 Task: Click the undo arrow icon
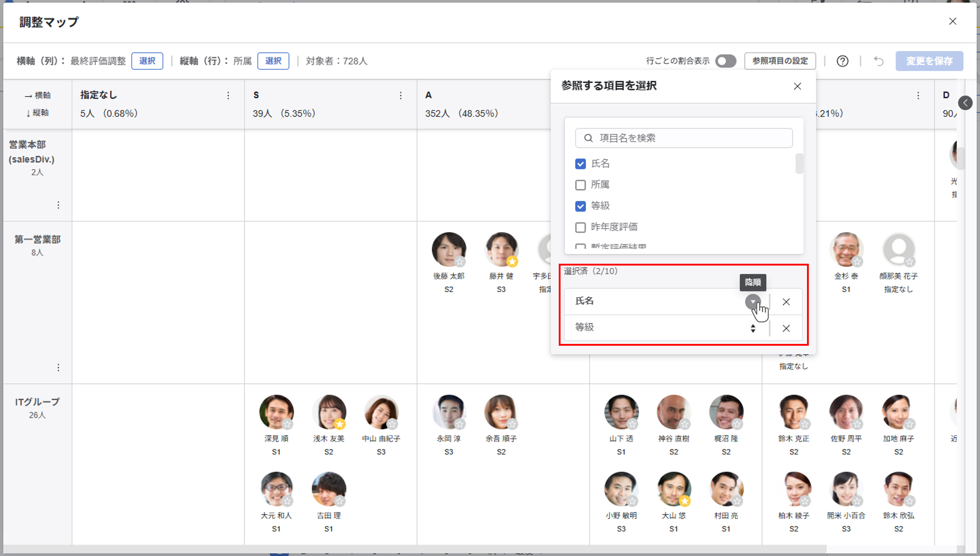(878, 61)
